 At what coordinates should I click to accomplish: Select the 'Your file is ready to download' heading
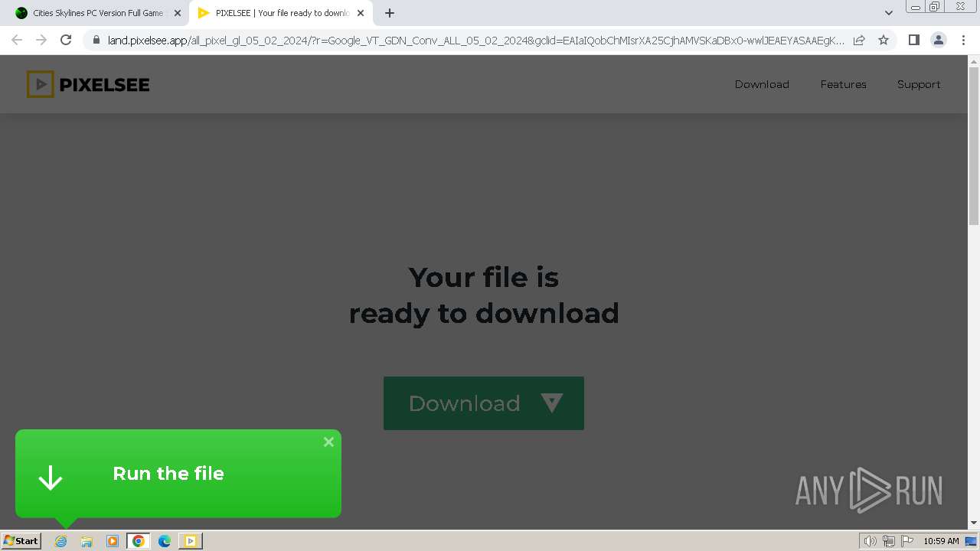tap(484, 295)
